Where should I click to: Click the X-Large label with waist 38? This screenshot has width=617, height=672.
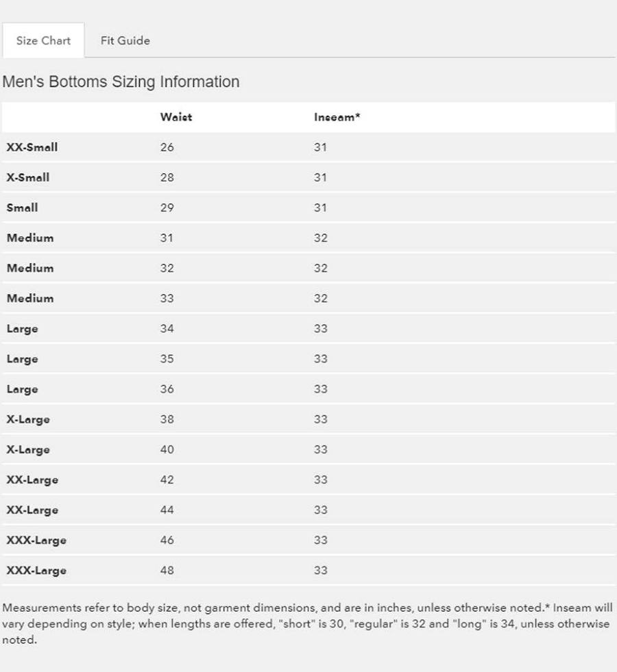click(28, 419)
